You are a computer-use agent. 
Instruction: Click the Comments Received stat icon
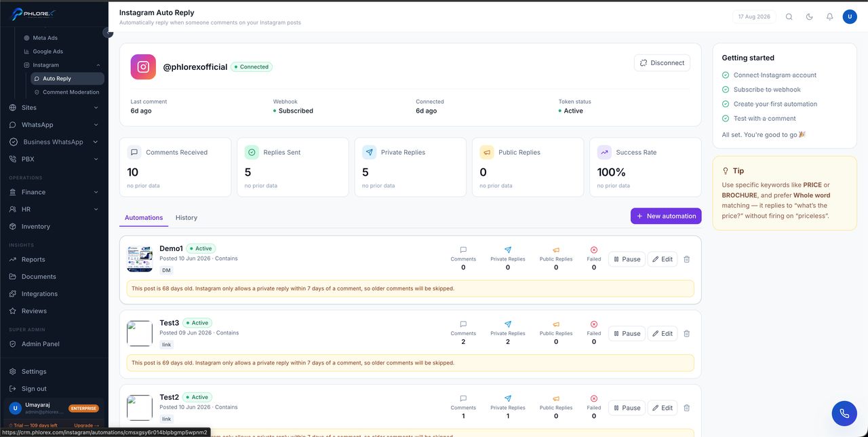tap(134, 153)
